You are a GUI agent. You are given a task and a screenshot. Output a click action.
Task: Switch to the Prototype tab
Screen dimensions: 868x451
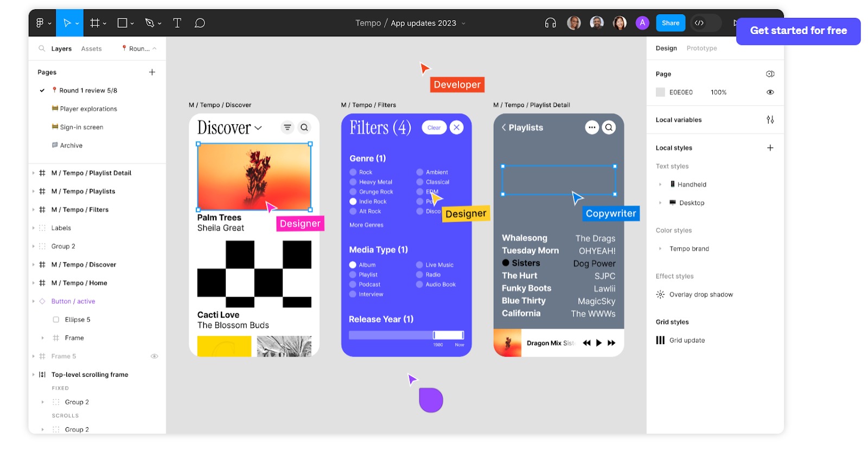click(x=701, y=48)
